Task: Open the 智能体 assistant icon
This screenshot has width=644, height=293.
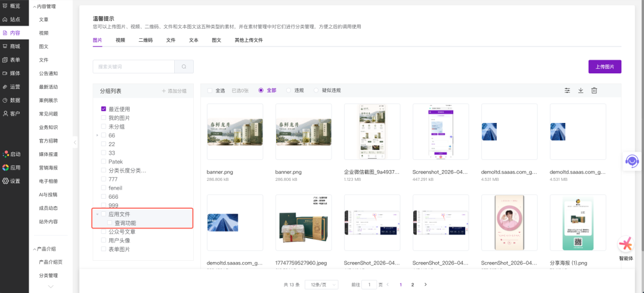Action: [626, 245]
